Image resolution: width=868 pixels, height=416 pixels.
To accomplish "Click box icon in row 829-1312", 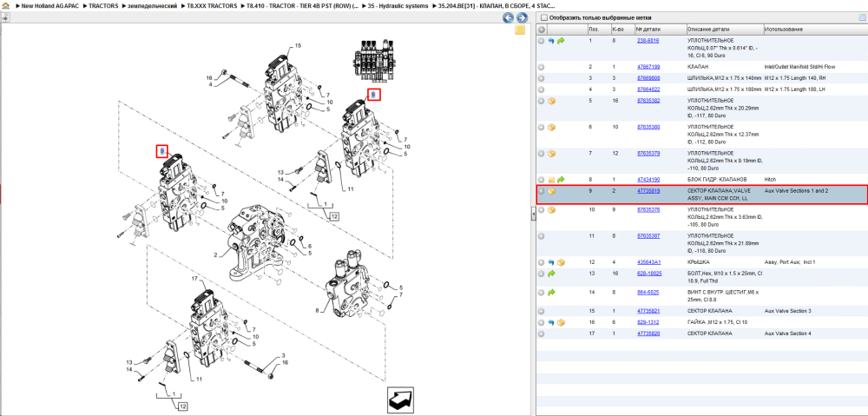I will [561, 322].
